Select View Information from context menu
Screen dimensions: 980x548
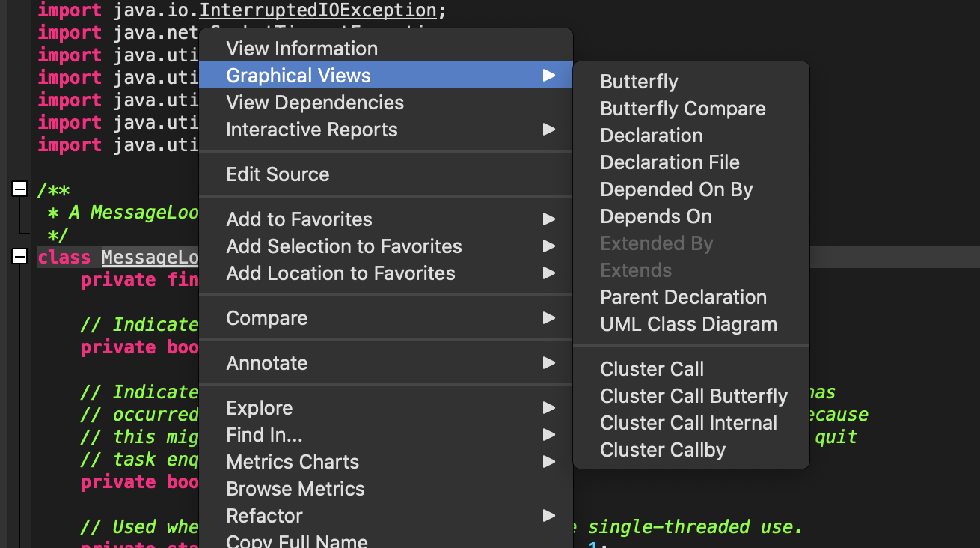(301, 49)
